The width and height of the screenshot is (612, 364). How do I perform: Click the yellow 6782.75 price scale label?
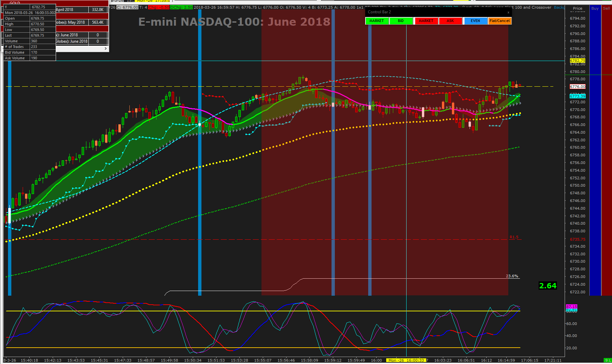point(577,61)
